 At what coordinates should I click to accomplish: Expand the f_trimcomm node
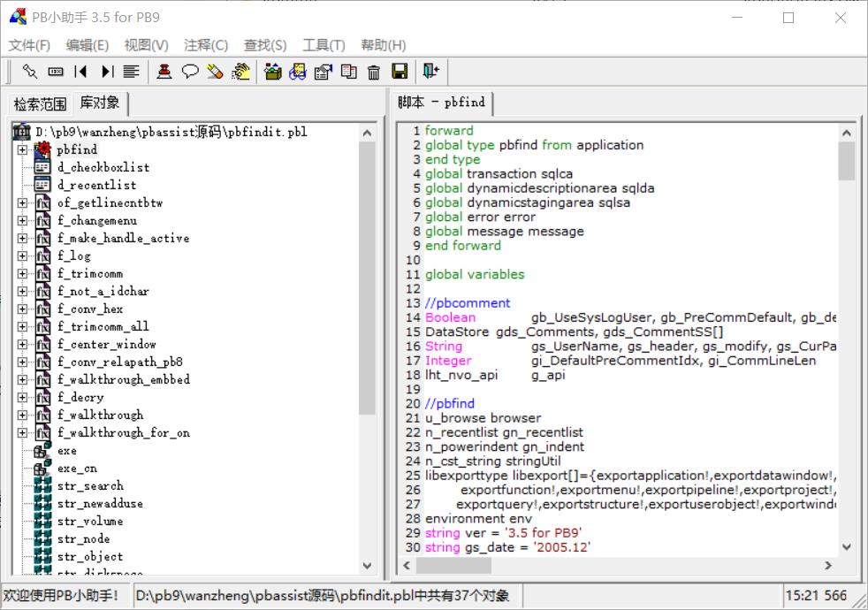pos(22,273)
